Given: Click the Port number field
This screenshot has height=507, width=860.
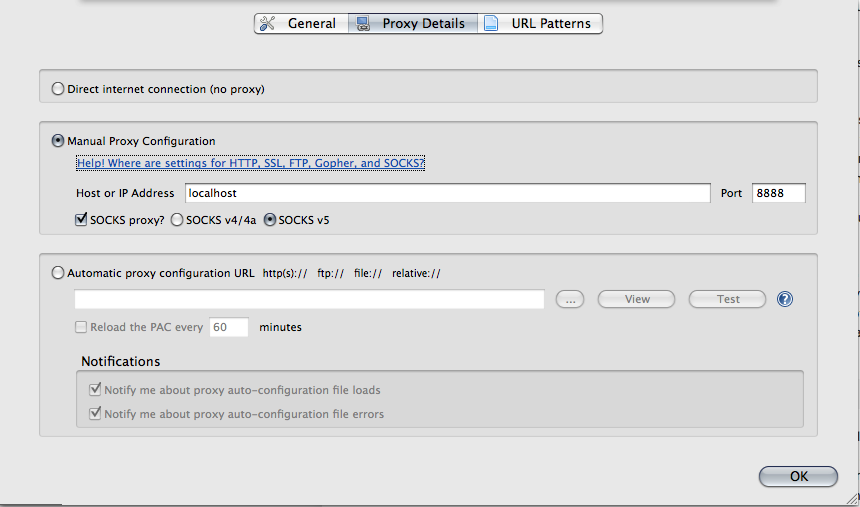Looking at the screenshot, I should click(x=778, y=193).
